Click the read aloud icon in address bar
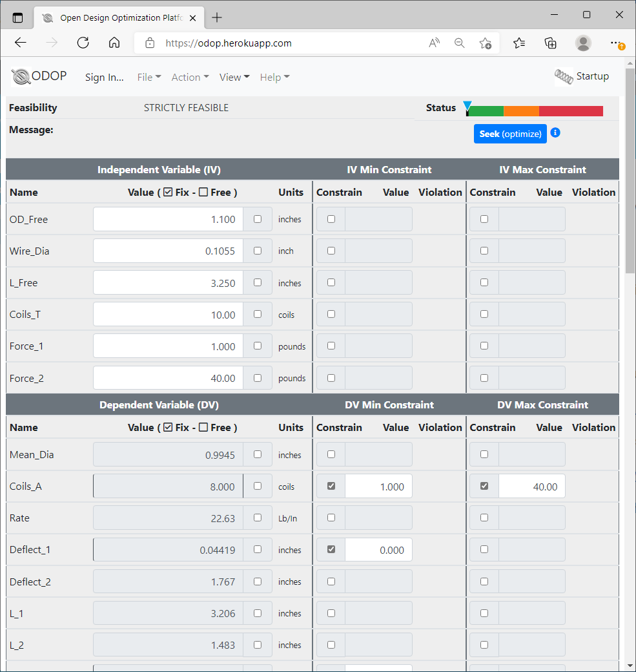The width and height of the screenshot is (636, 672). [x=433, y=43]
